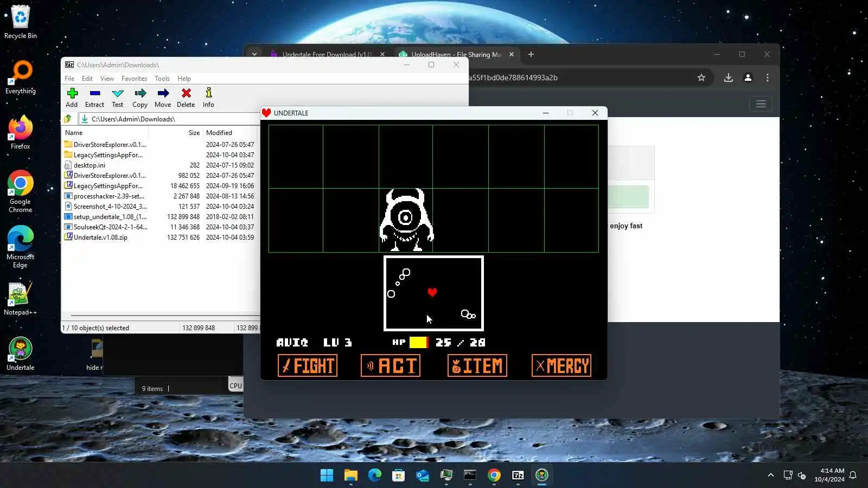868x488 pixels.
Task: Choose ACT in the Undertale battle menu
Action: point(391,365)
